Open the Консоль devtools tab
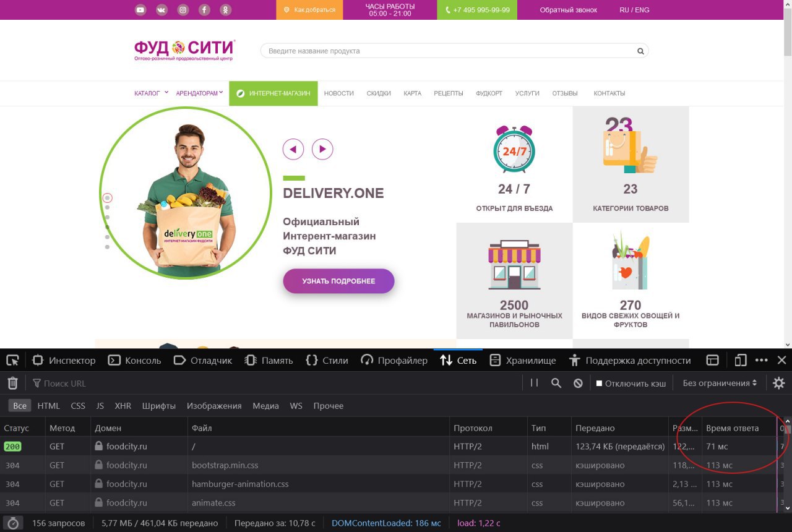Image resolution: width=792 pixels, height=532 pixels. [134, 360]
